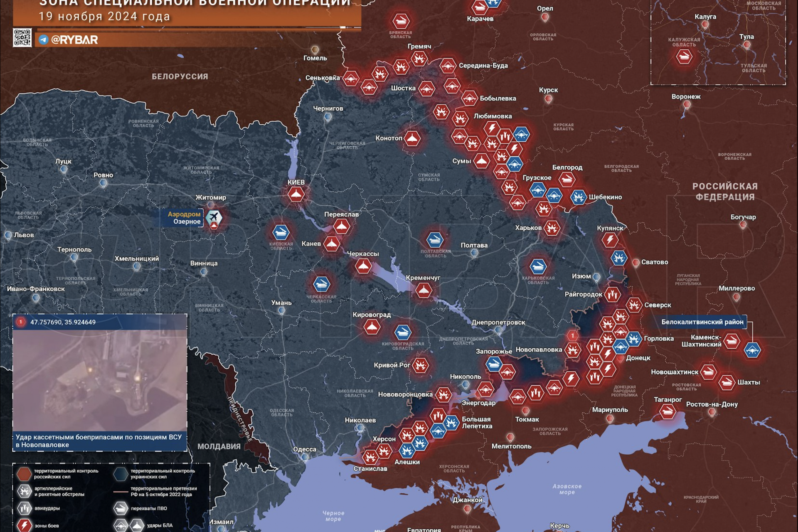Click the shelling icon next to Северск

click(634, 305)
